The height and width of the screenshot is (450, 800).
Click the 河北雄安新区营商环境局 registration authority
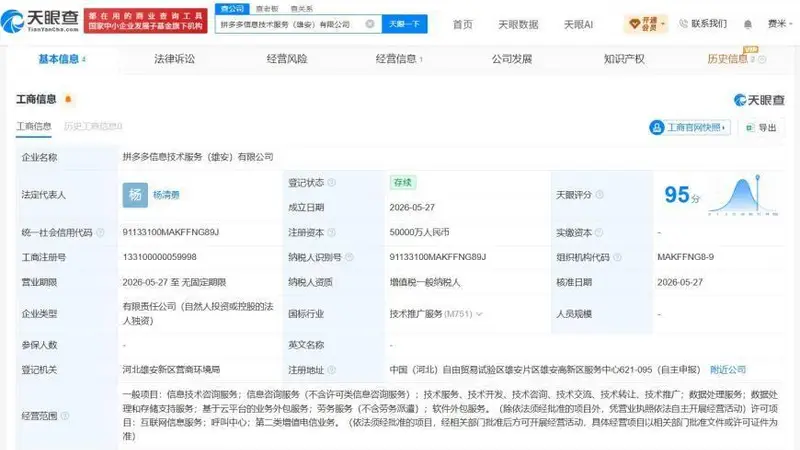click(x=171, y=369)
